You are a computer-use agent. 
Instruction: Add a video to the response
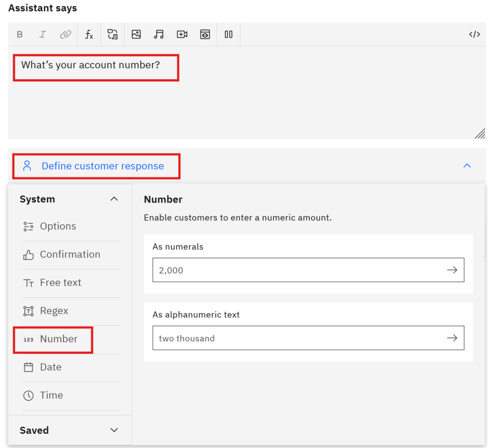click(182, 34)
